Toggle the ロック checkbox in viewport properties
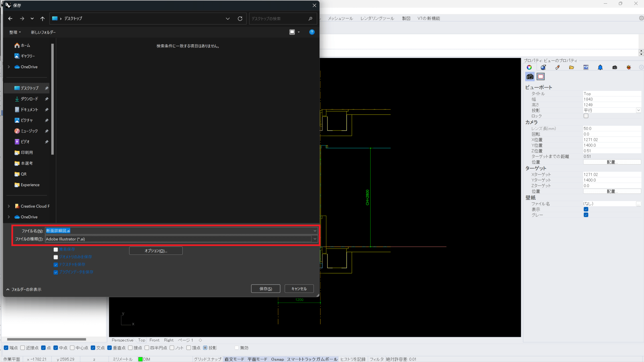 click(x=586, y=116)
